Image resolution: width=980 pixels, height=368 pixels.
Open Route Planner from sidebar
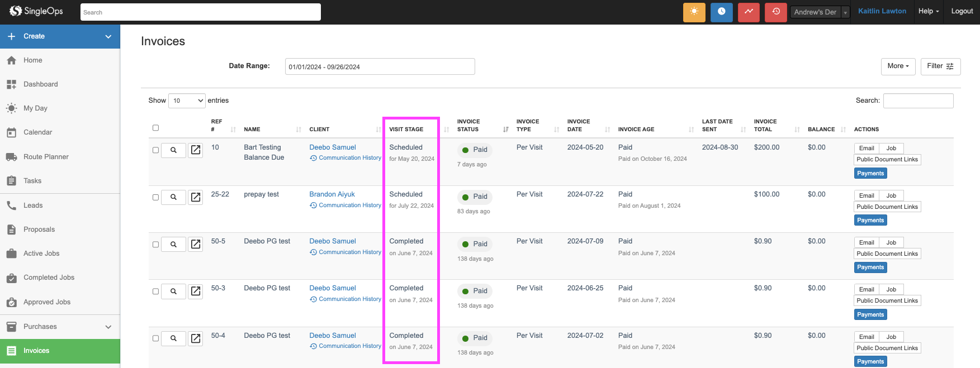click(46, 157)
